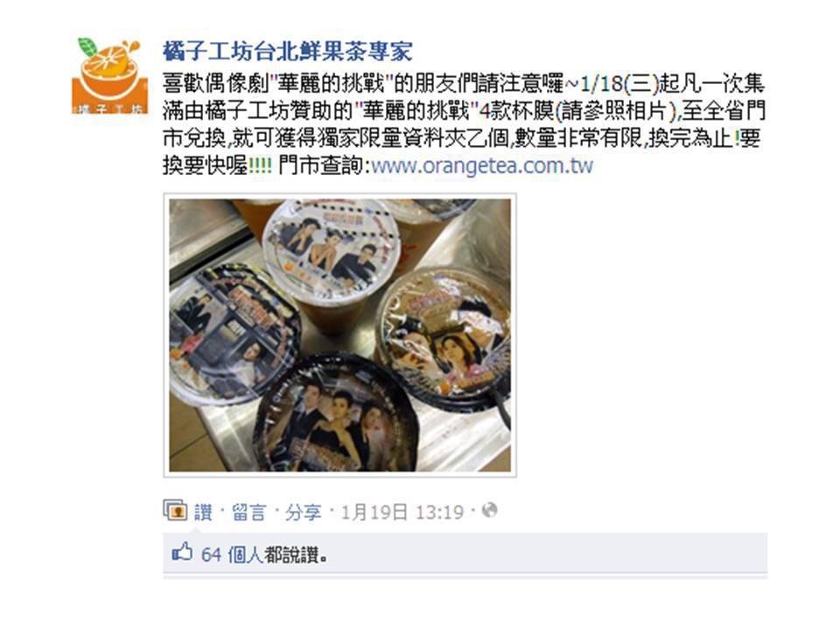The width and height of the screenshot is (840, 630).
Task: Open page 橘子工坊台北鮮果茶專家
Action: pyautogui.click(x=288, y=52)
